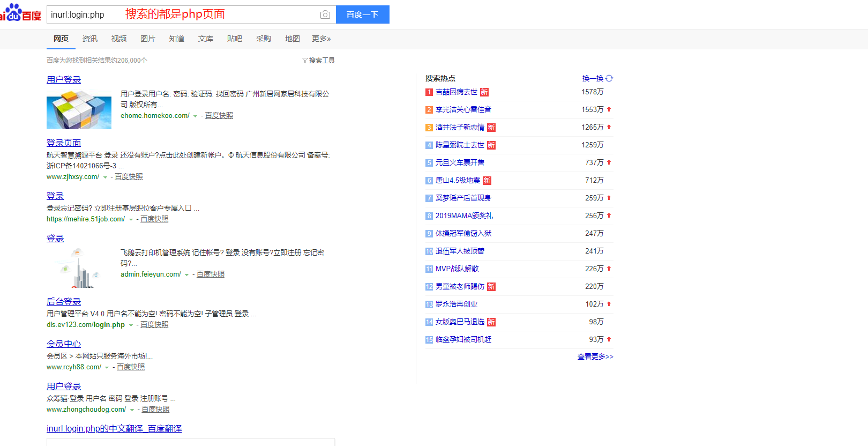The width and height of the screenshot is (868, 446).
Task: Click the refresh icon beside 换一换
Action: point(609,78)
